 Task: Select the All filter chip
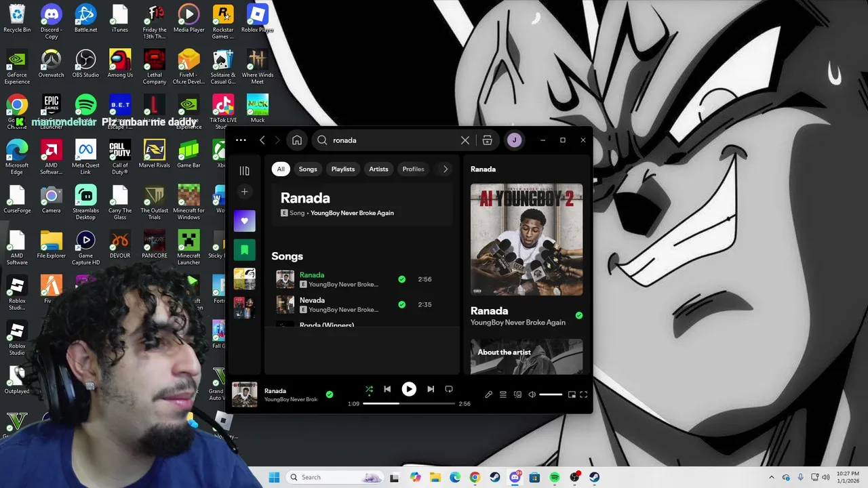tap(281, 169)
